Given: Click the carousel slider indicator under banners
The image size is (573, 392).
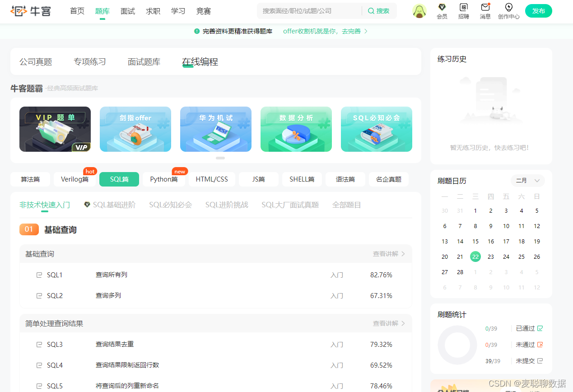Looking at the screenshot, I should [x=220, y=158].
